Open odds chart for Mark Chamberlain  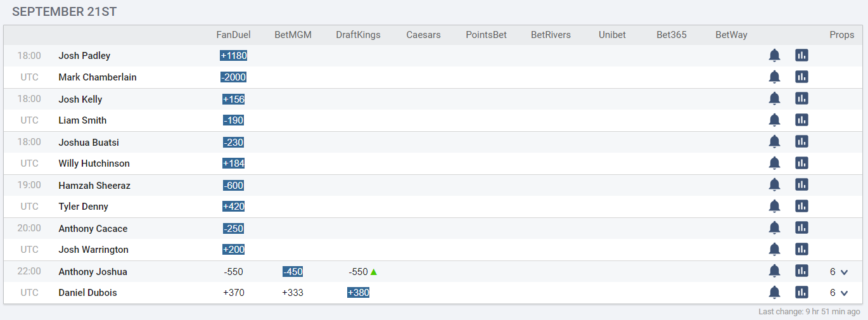[x=801, y=77]
